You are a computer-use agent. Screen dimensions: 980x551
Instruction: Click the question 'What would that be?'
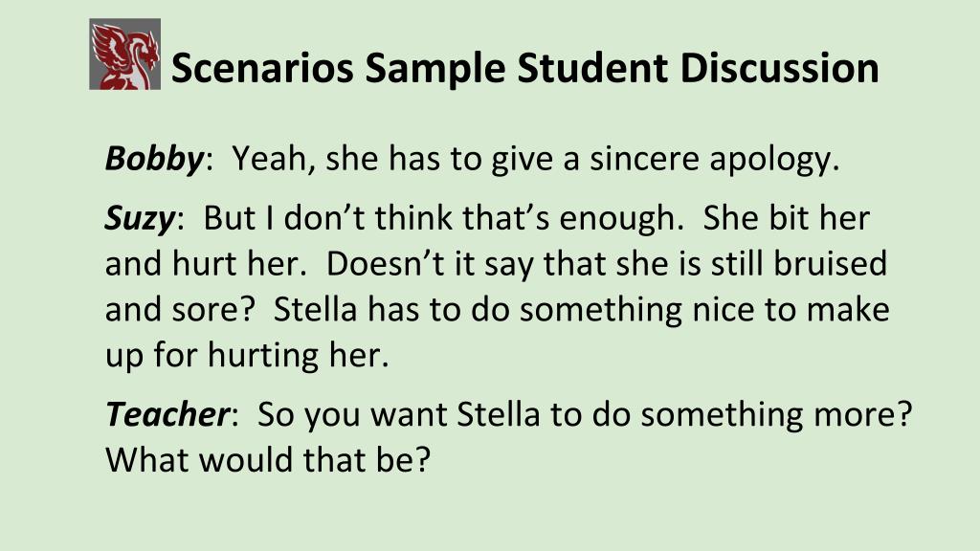pyautogui.click(x=268, y=460)
